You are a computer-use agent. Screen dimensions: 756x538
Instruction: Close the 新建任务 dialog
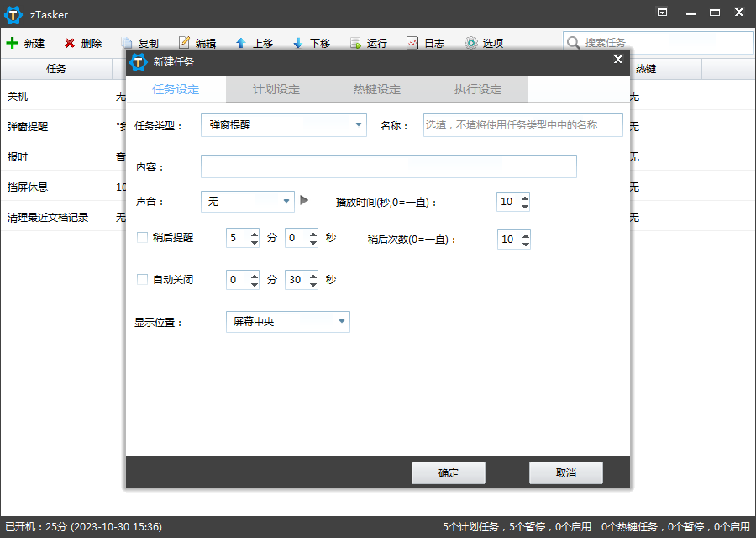(618, 60)
